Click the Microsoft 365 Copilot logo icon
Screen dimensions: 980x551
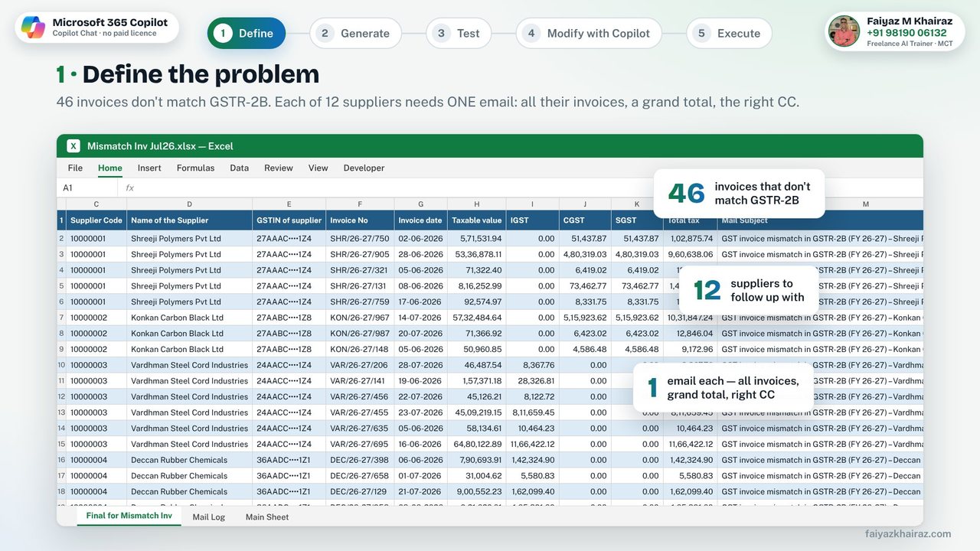pos(33,28)
